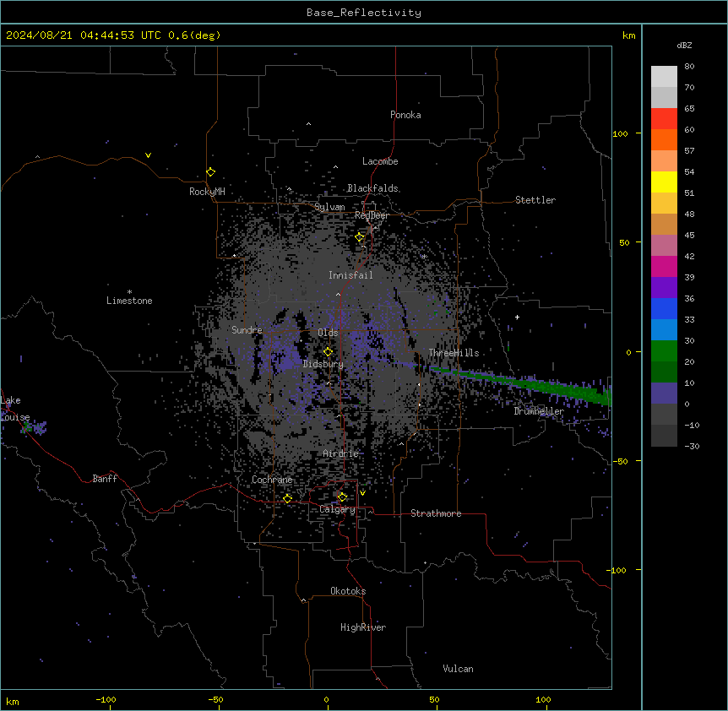The height and width of the screenshot is (711, 728).
Task: Click the km unit label at bottom left
Action: tap(12, 701)
